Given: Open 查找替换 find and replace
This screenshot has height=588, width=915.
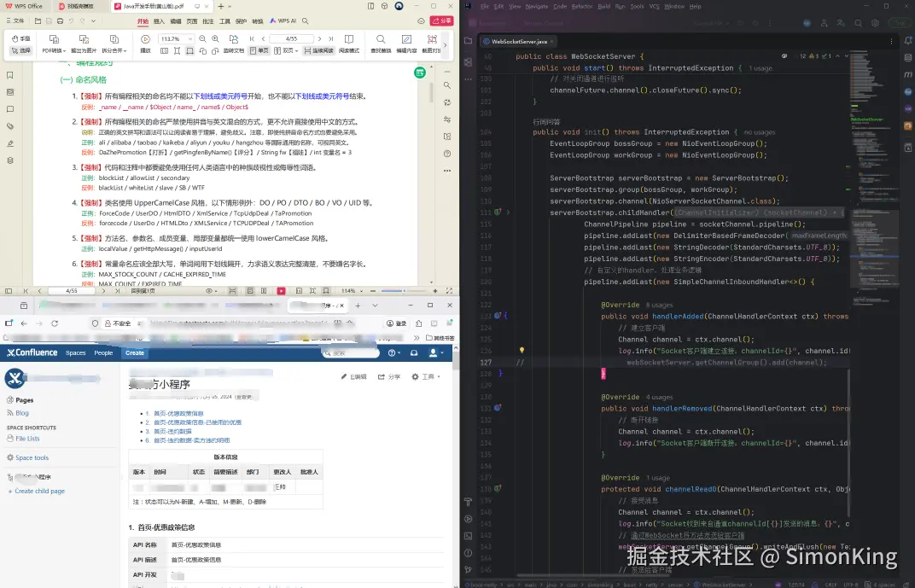Looking at the screenshot, I should pyautogui.click(x=381, y=44).
